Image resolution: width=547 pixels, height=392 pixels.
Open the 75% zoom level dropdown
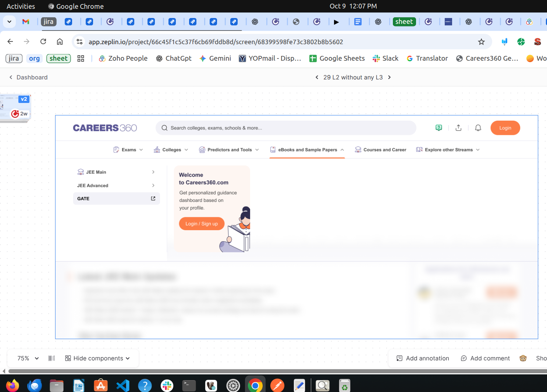[x=28, y=358]
